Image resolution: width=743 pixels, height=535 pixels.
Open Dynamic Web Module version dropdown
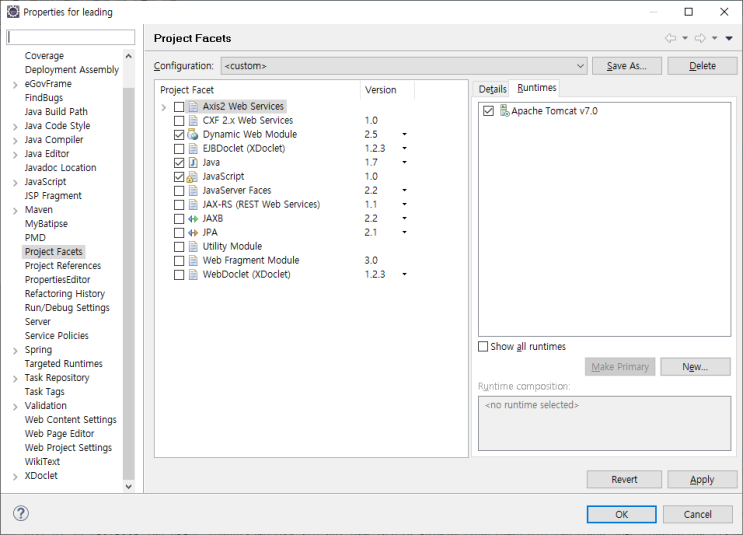point(404,135)
